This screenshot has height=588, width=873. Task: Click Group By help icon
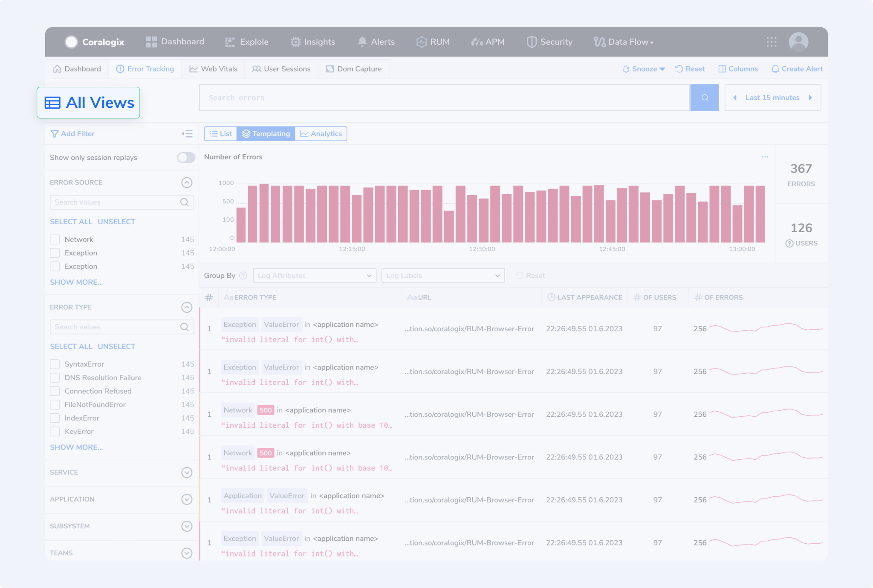click(243, 276)
